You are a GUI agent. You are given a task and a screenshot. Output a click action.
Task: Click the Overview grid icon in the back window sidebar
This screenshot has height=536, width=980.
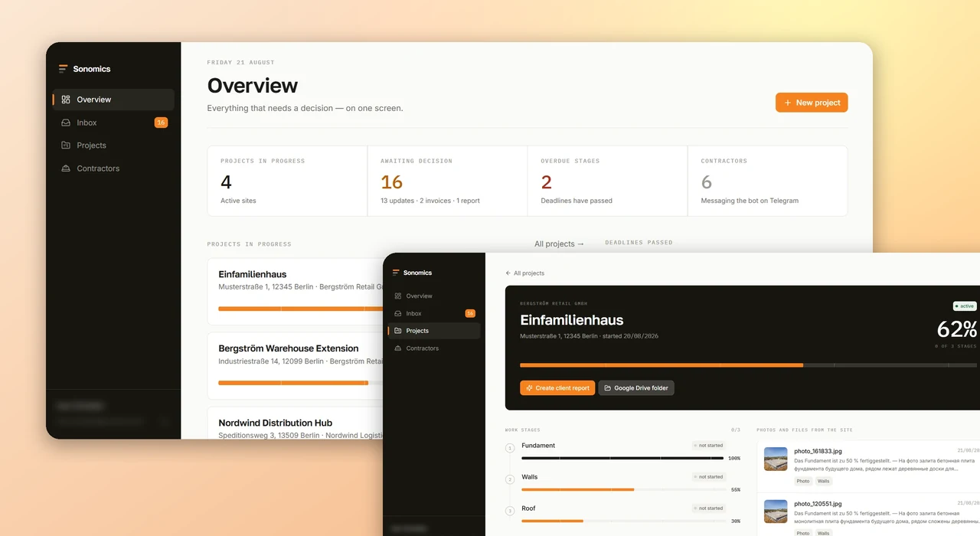coord(66,100)
